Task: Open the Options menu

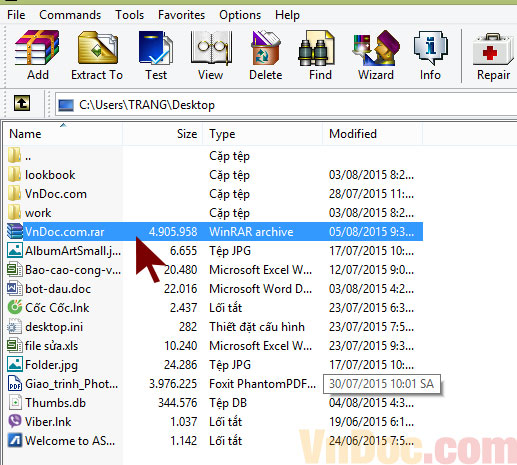Action: pos(240,15)
